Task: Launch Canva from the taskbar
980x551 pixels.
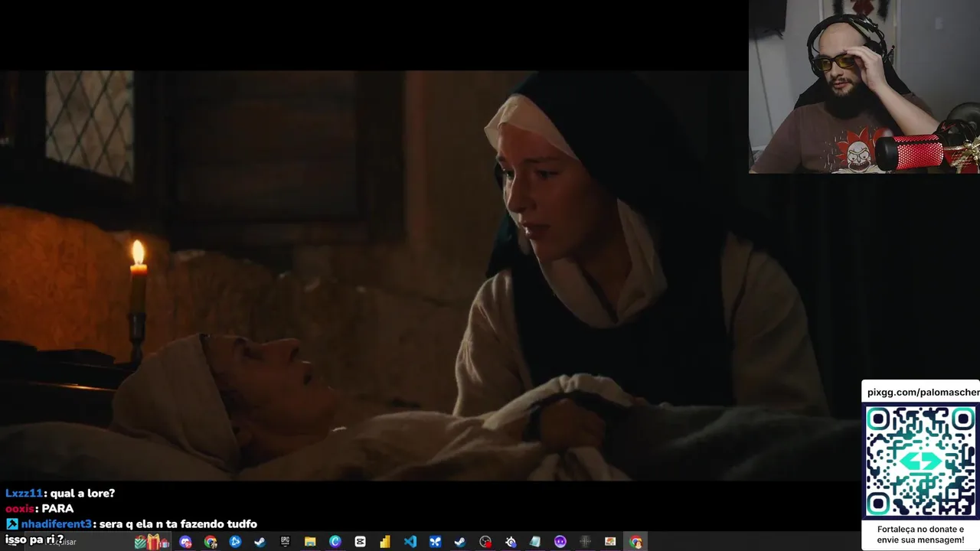Action: point(335,542)
